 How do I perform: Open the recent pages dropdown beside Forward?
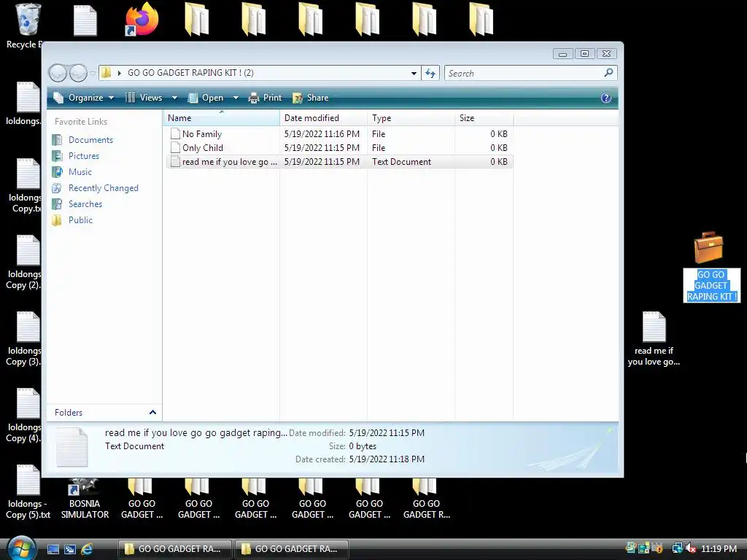click(x=93, y=74)
